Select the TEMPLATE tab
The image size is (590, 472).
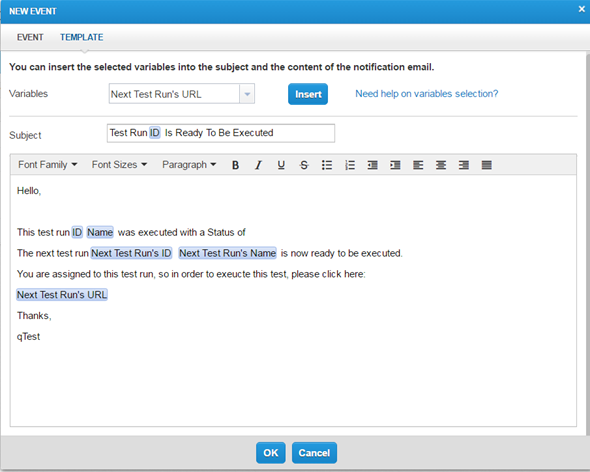[82, 37]
